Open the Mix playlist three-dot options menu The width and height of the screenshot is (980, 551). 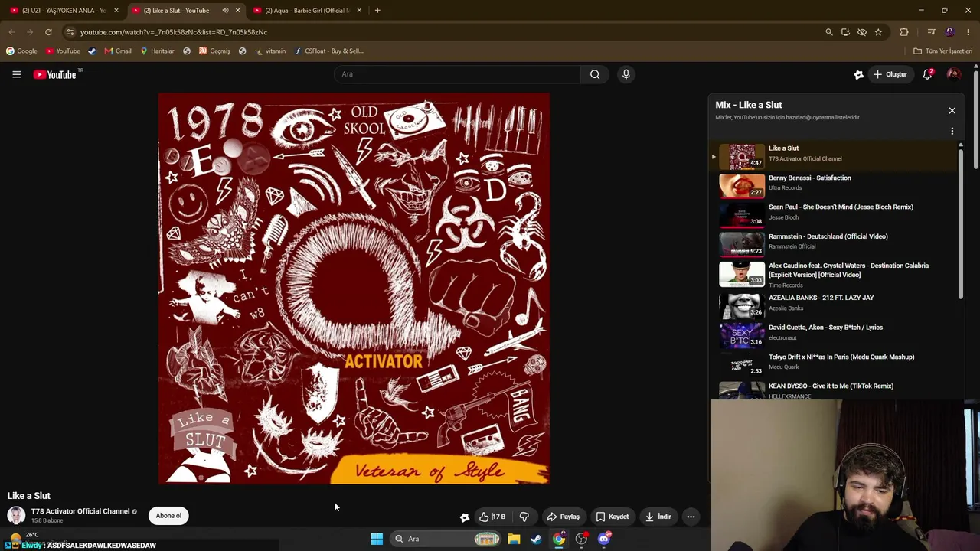(952, 131)
